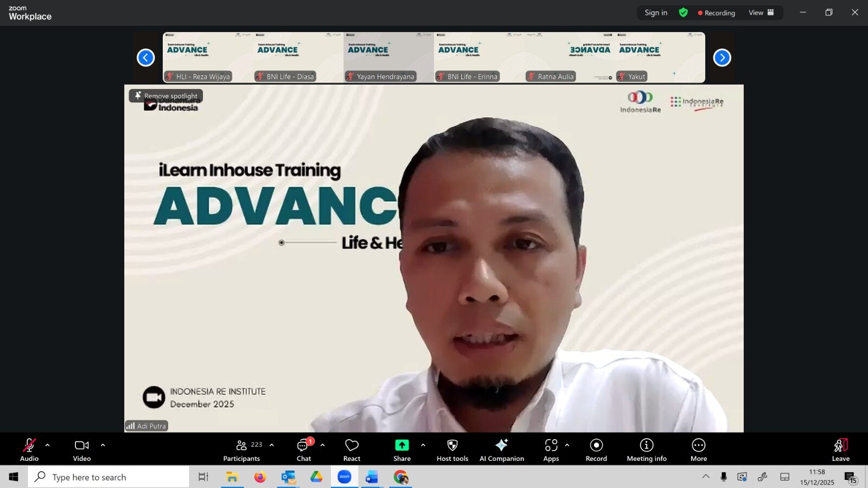Image resolution: width=868 pixels, height=488 pixels.
Task: Open the View layout menu
Action: (x=761, y=12)
